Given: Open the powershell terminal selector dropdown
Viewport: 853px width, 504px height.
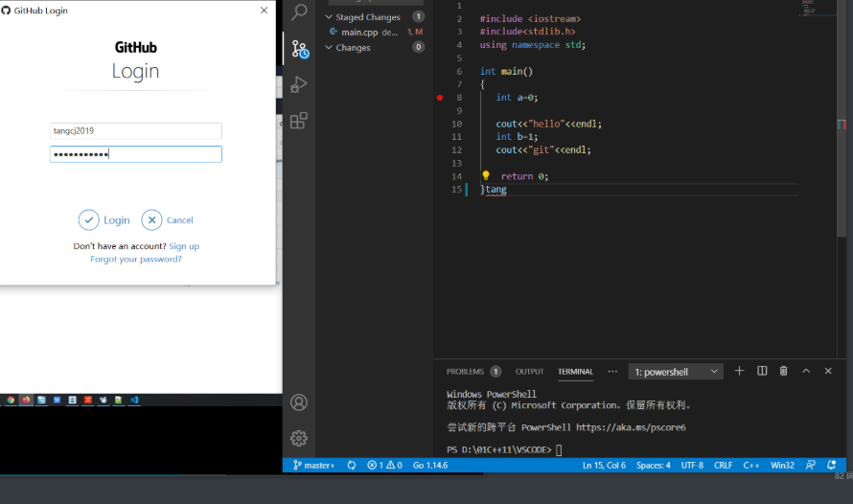Looking at the screenshot, I should click(x=676, y=372).
